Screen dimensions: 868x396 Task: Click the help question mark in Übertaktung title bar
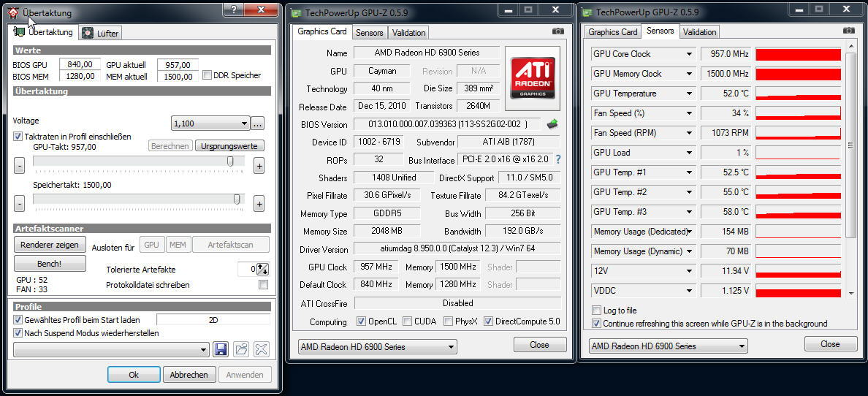point(233,9)
